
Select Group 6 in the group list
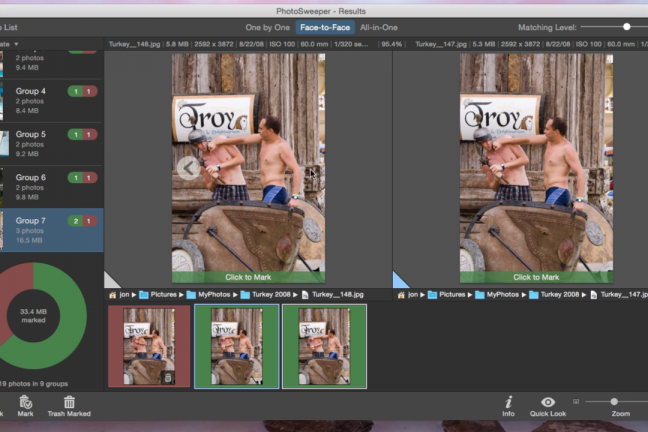[x=52, y=187]
